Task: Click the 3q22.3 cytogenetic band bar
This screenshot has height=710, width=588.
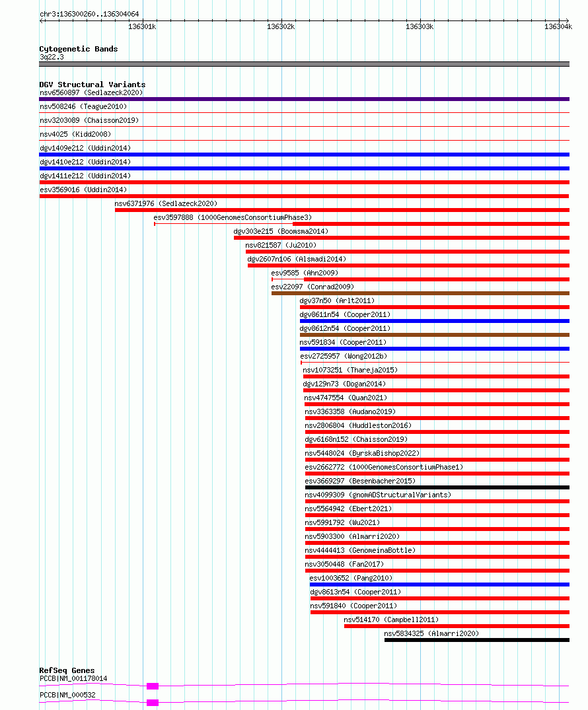Action: click(304, 64)
